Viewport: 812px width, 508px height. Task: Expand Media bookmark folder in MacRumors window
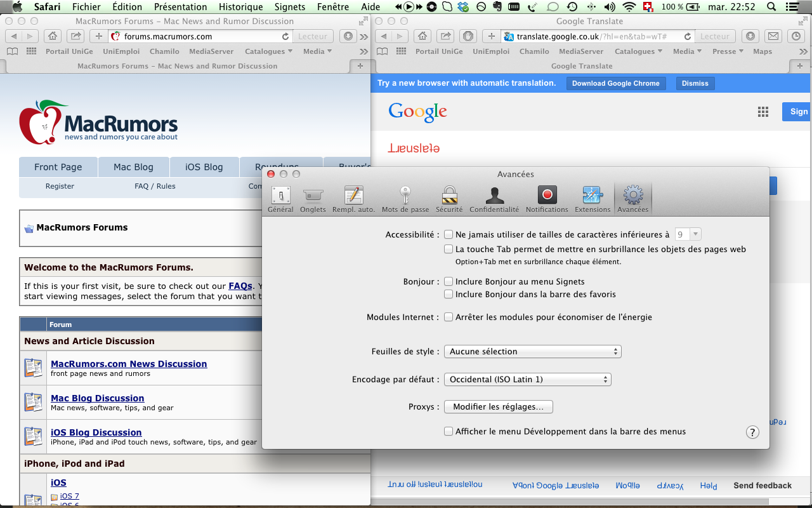click(x=318, y=51)
